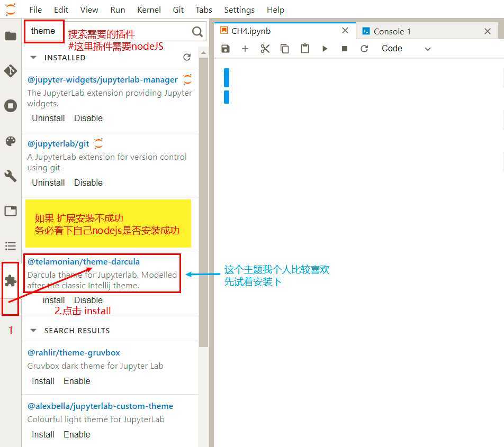This screenshot has height=447, width=504.
Task: Open the File menu
Action: (x=35, y=10)
